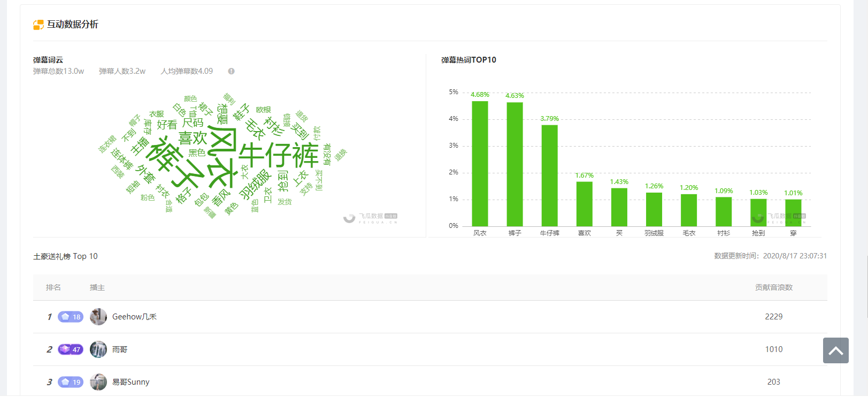
Task: Open Geehow几禾's avatar thumbnail
Action: tap(98, 317)
